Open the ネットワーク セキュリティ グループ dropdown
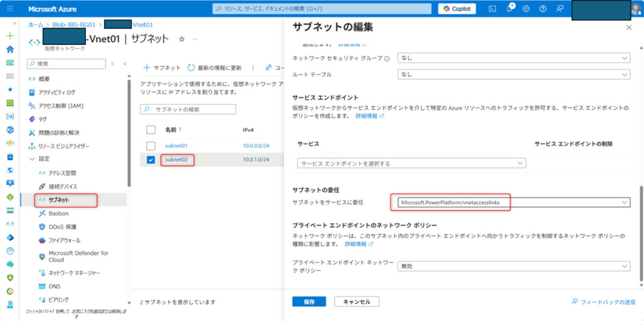 513,58
